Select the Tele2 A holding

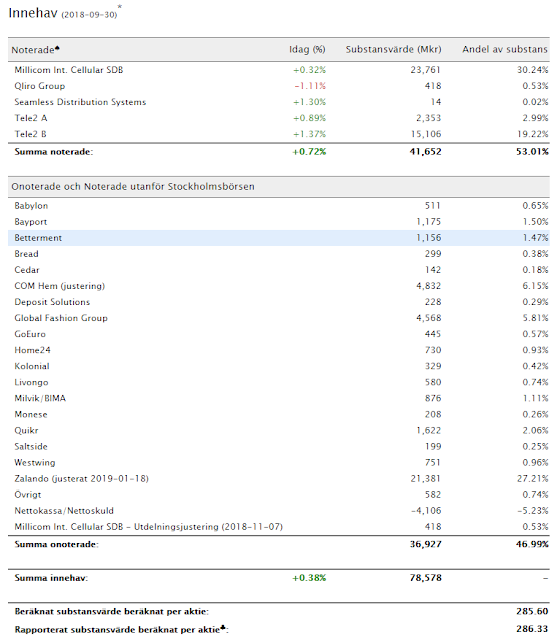(279, 118)
